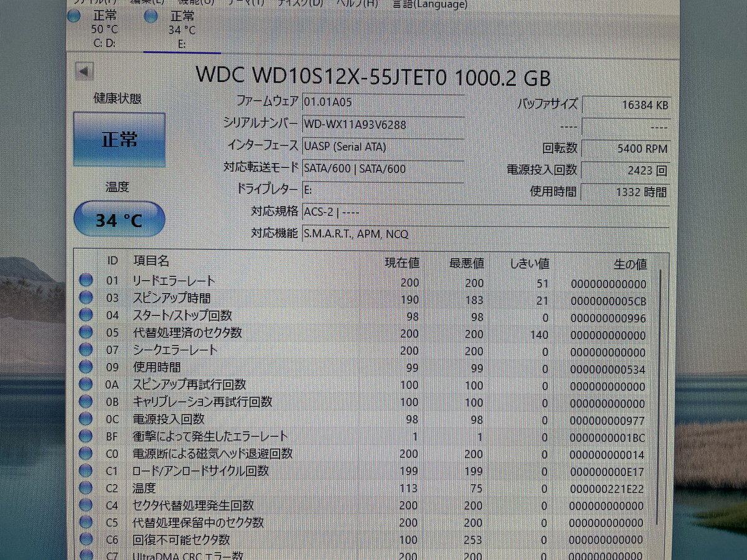Click raw value 000000000534
Viewport: 747px width, 560px height.
(x=609, y=370)
